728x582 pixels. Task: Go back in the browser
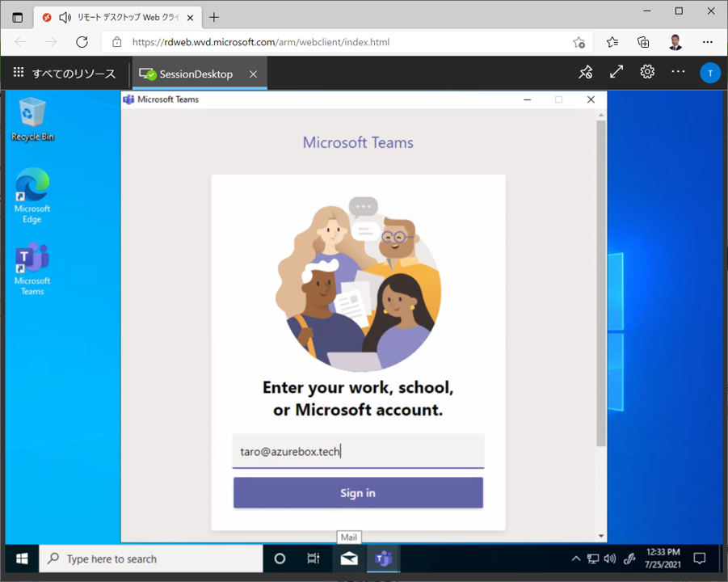click(20, 42)
